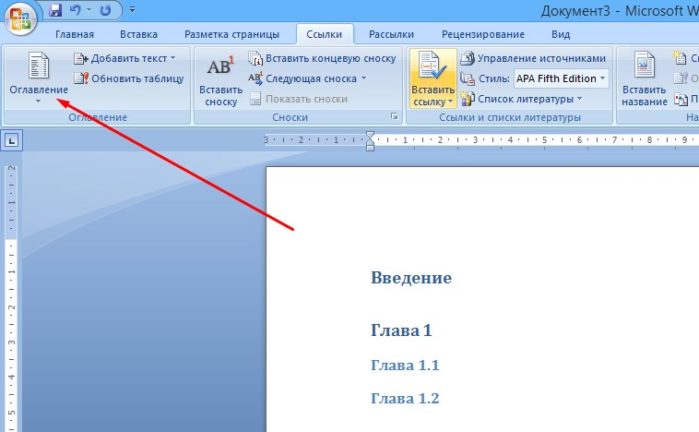The width and height of the screenshot is (699, 432).
Task: Open Добавить текст dropdown
Action: click(125, 59)
